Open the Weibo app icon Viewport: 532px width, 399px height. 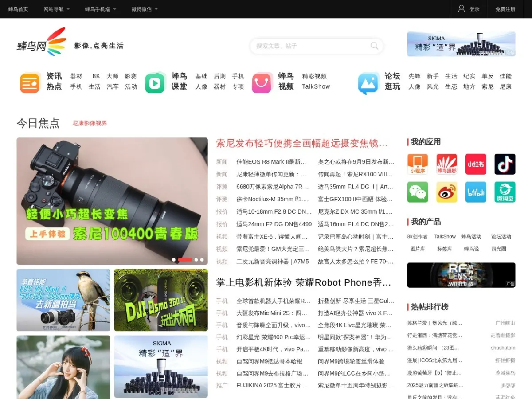446,192
